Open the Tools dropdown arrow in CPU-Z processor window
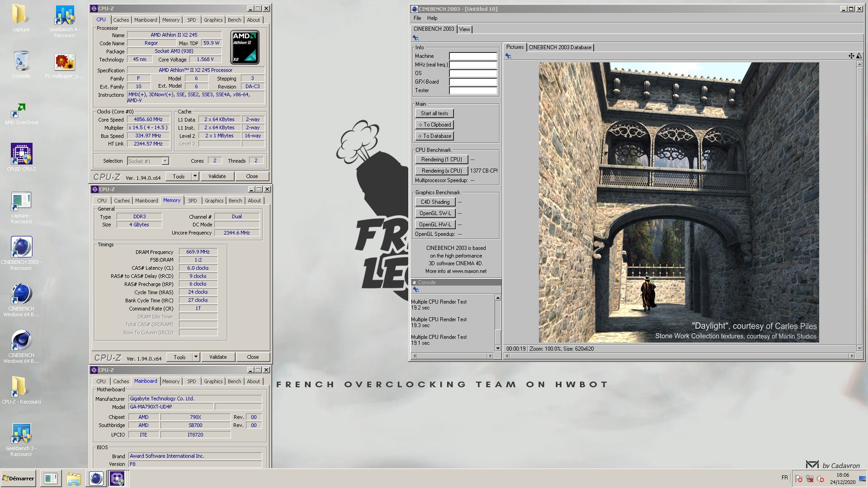This screenshot has width=868, height=488. point(195,176)
